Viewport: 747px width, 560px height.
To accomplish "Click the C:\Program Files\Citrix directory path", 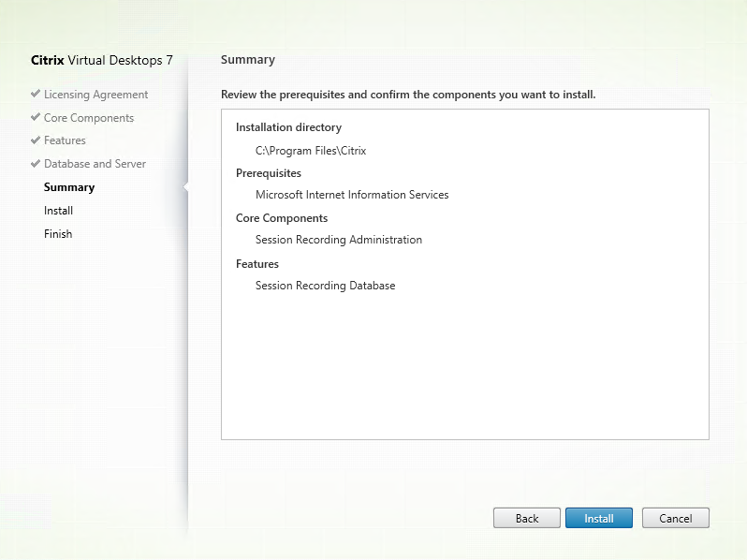I will click(310, 150).
